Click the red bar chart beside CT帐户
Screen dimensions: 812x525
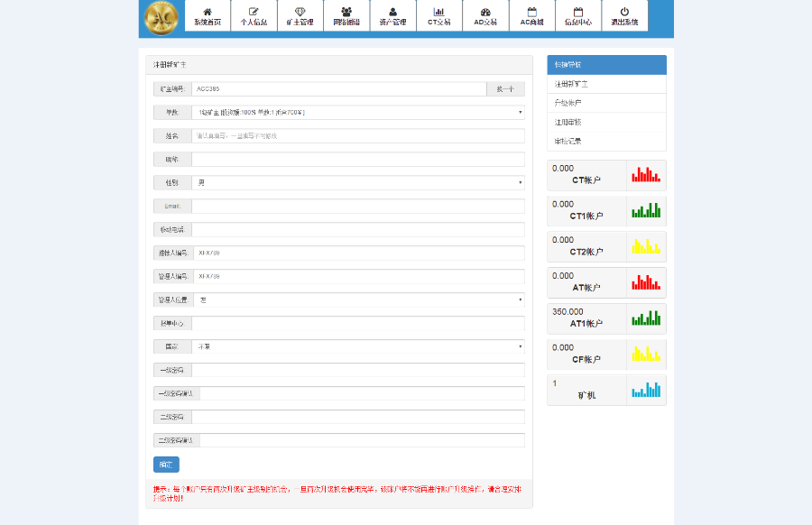click(646, 174)
